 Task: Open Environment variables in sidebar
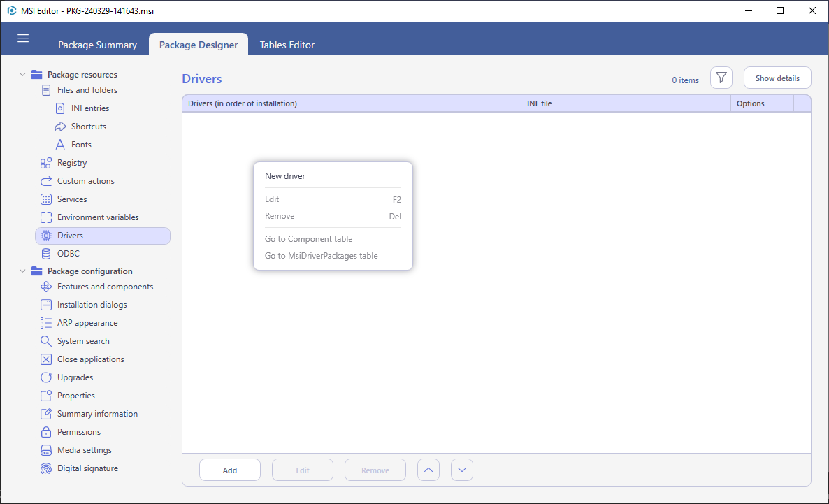click(98, 217)
